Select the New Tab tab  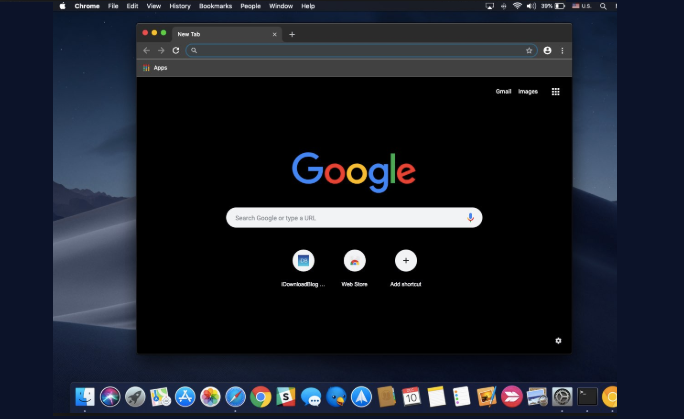point(210,34)
